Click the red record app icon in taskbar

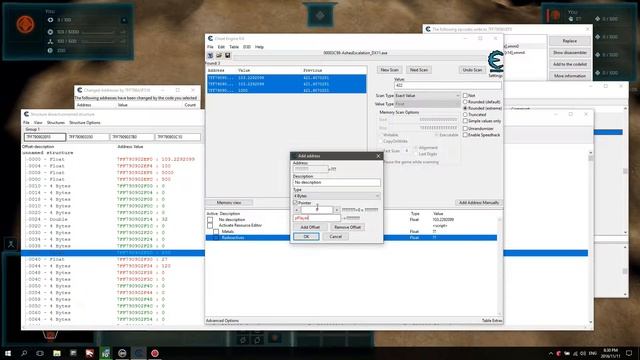(155, 353)
